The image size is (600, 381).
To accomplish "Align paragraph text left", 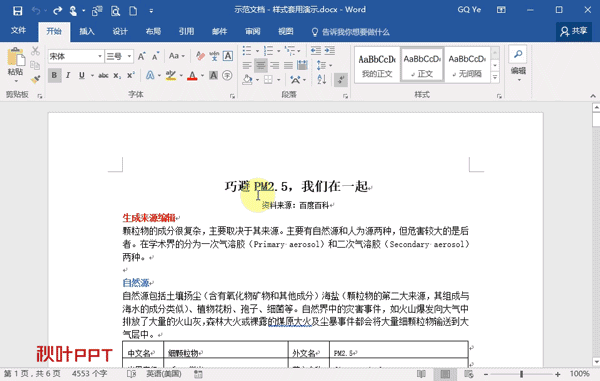I will tap(247, 65).
